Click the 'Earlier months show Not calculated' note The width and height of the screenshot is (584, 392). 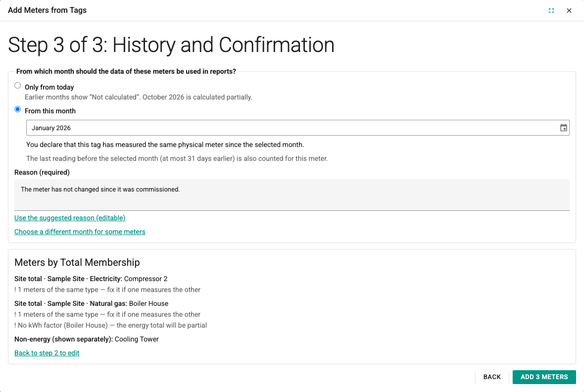pos(139,97)
